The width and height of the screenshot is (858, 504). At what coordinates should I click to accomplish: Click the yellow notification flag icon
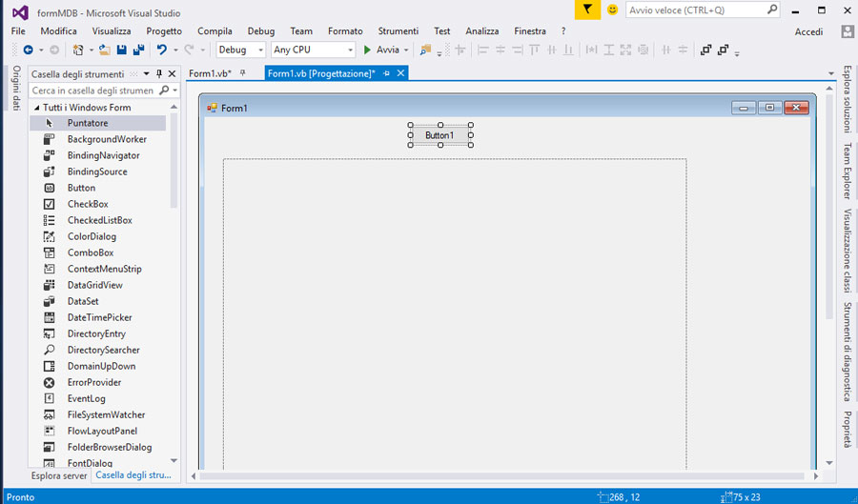(x=587, y=10)
